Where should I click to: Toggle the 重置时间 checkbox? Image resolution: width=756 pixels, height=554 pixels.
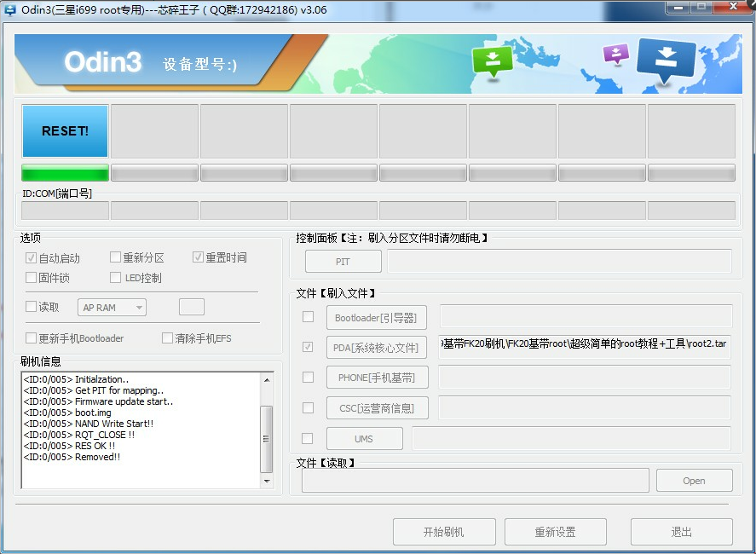pyautogui.click(x=198, y=257)
